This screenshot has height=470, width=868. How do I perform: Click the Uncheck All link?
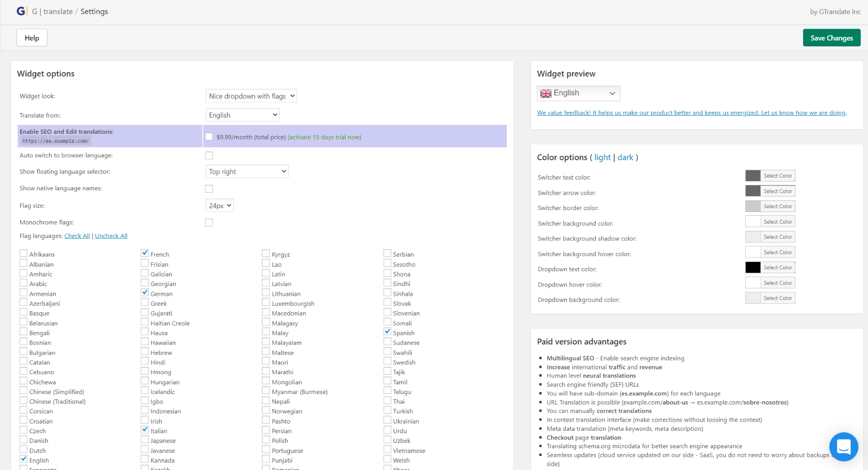(111, 236)
